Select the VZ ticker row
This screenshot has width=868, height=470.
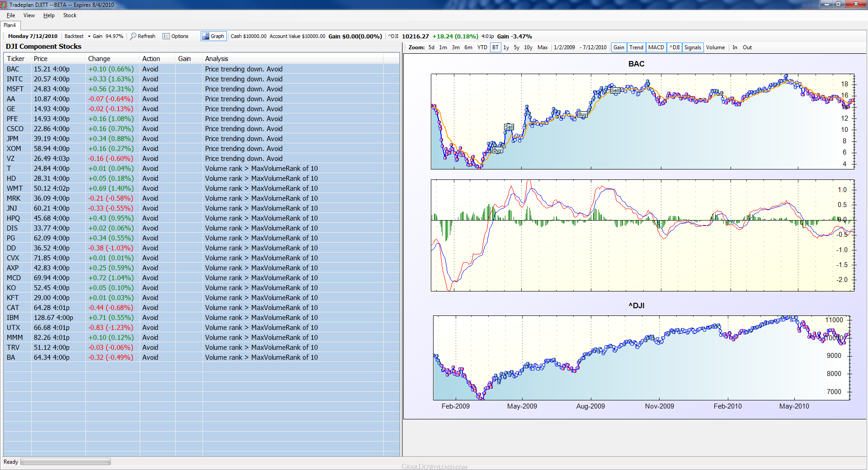[x=202, y=159]
